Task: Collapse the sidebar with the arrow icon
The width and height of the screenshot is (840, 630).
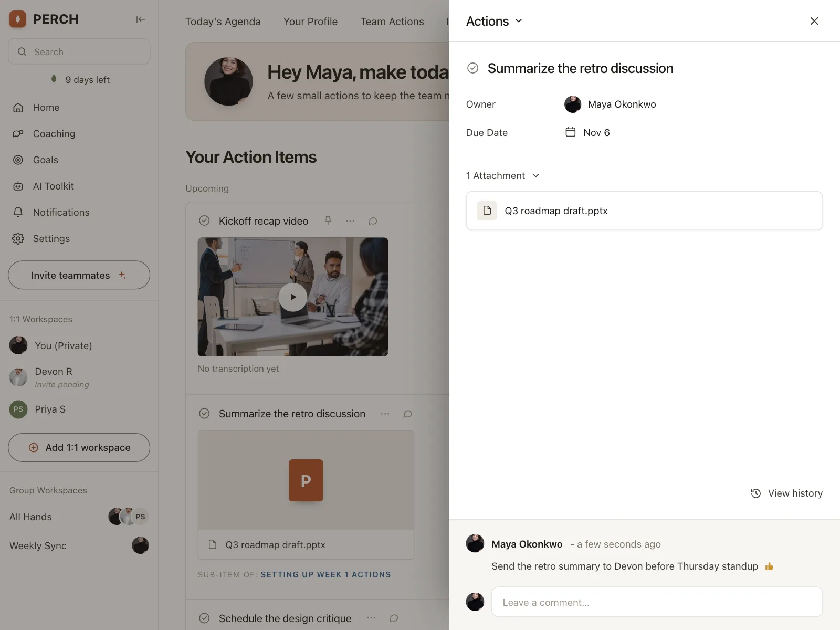Action: [140, 19]
